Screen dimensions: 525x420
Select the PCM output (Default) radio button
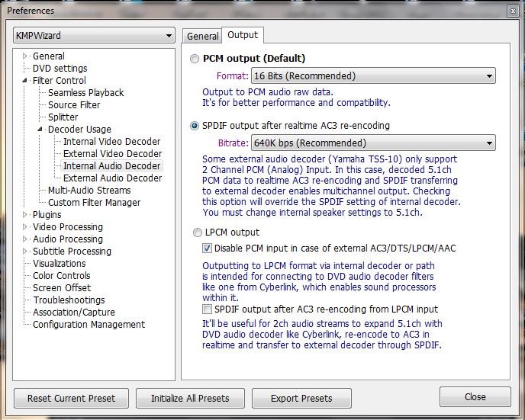(195, 59)
